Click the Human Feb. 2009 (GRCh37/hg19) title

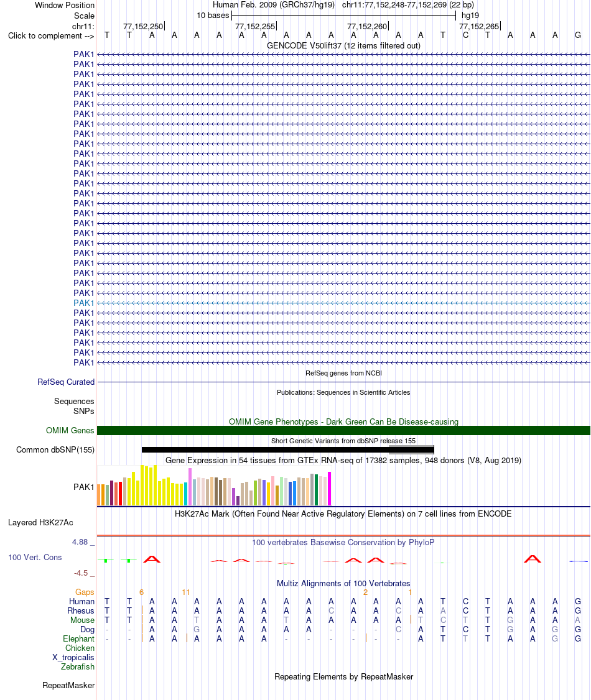[x=273, y=5]
